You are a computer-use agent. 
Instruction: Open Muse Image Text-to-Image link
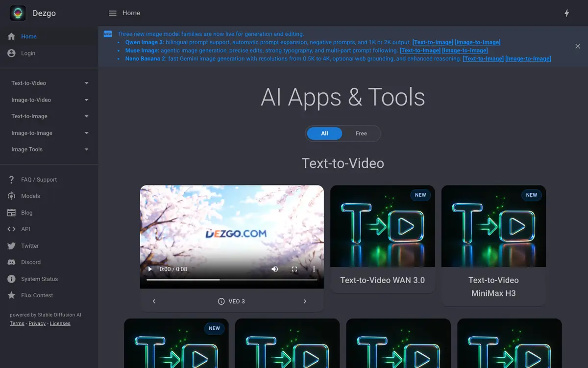pyautogui.click(x=420, y=51)
